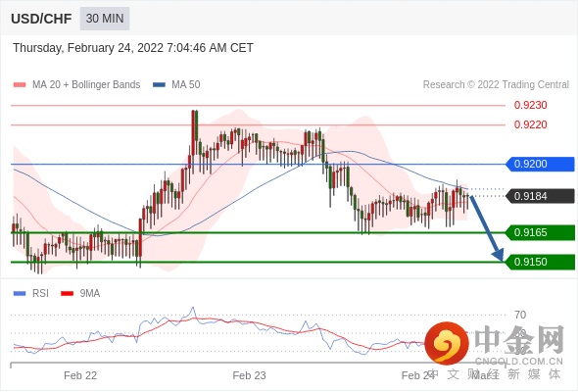Click the RSI 70 level label
The height and width of the screenshot is (392, 578).
tap(520, 315)
